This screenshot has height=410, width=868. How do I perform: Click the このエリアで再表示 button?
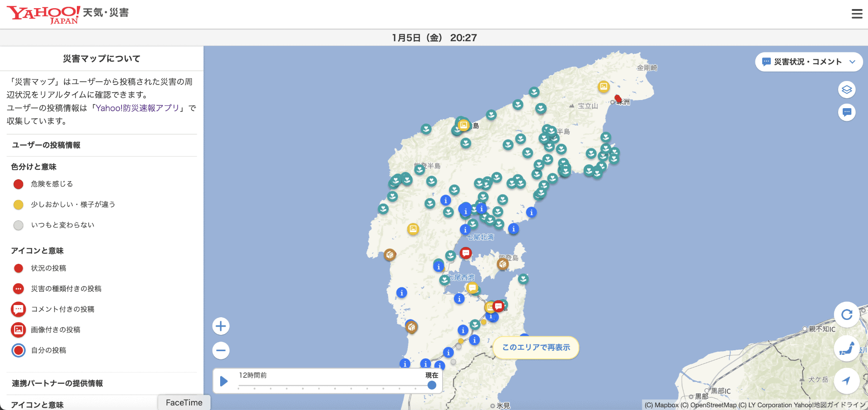[x=536, y=348]
